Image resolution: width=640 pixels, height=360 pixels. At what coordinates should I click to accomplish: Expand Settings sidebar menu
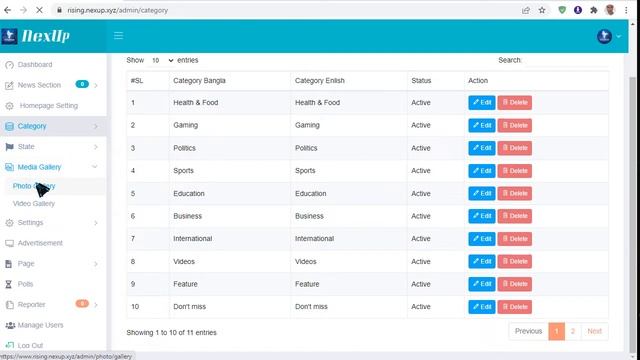click(52, 223)
